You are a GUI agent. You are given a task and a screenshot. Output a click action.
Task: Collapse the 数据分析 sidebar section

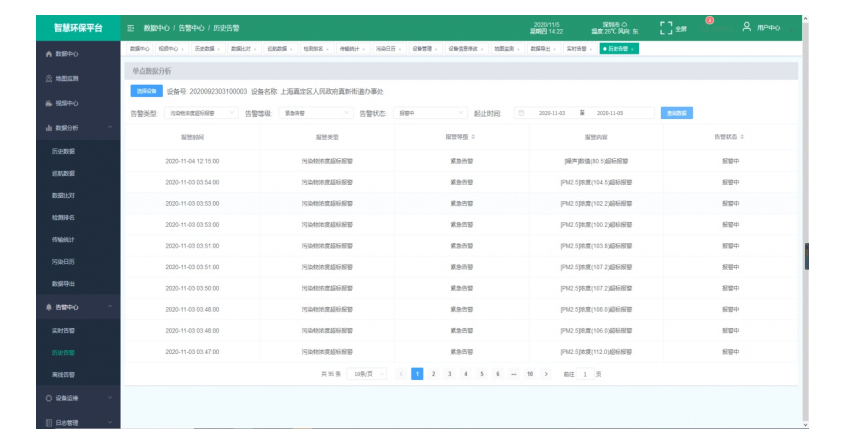[x=109, y=128]
